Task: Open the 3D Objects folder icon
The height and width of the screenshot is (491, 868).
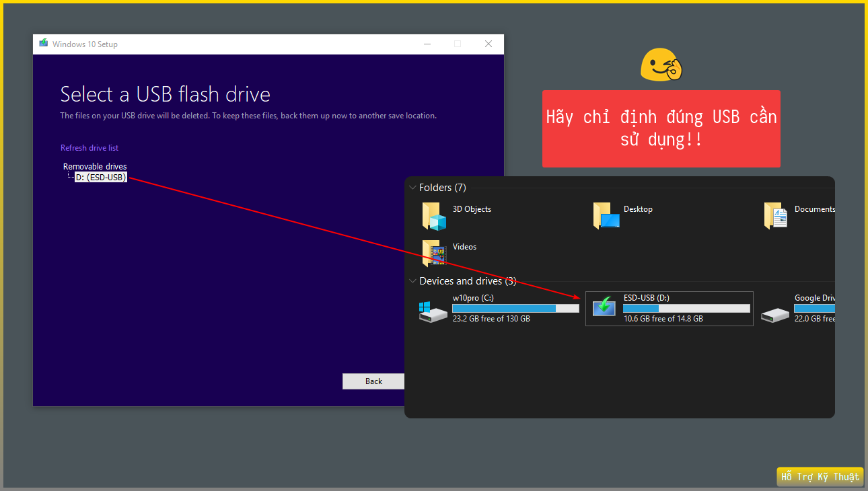Action: point(435,217)
